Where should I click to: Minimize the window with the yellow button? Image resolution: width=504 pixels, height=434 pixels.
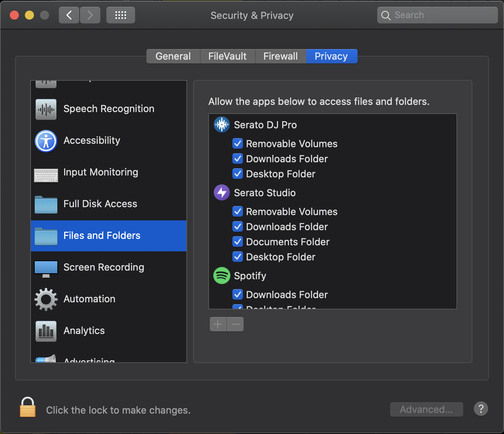point(29,15)
